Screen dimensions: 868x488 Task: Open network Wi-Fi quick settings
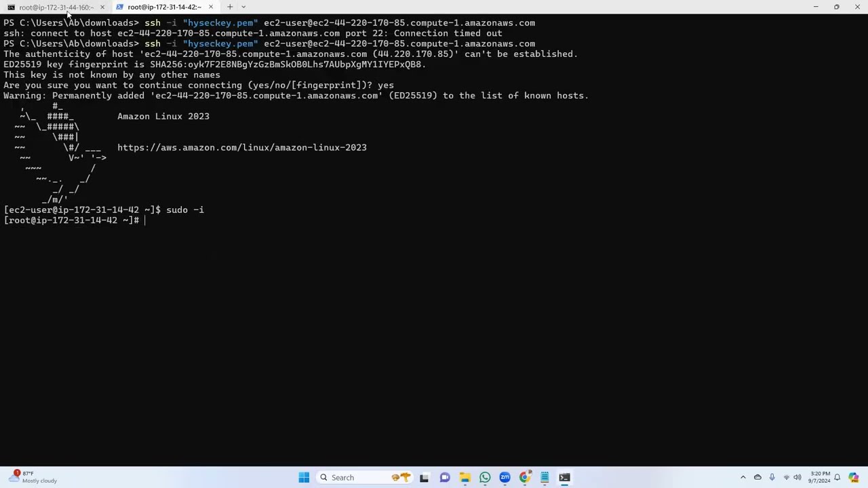click(787, 478)
